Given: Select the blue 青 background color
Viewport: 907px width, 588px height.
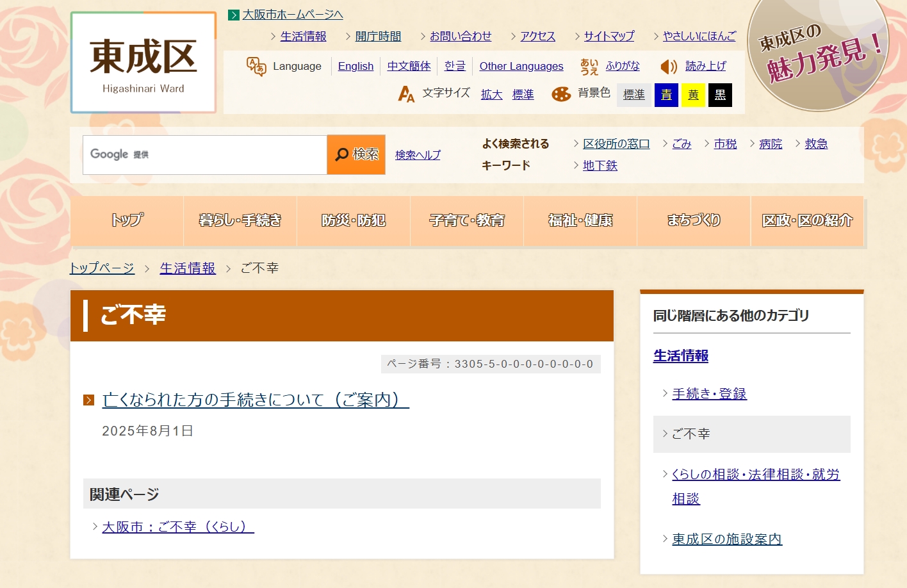Looking at the screenshot, I should (666, 95).
